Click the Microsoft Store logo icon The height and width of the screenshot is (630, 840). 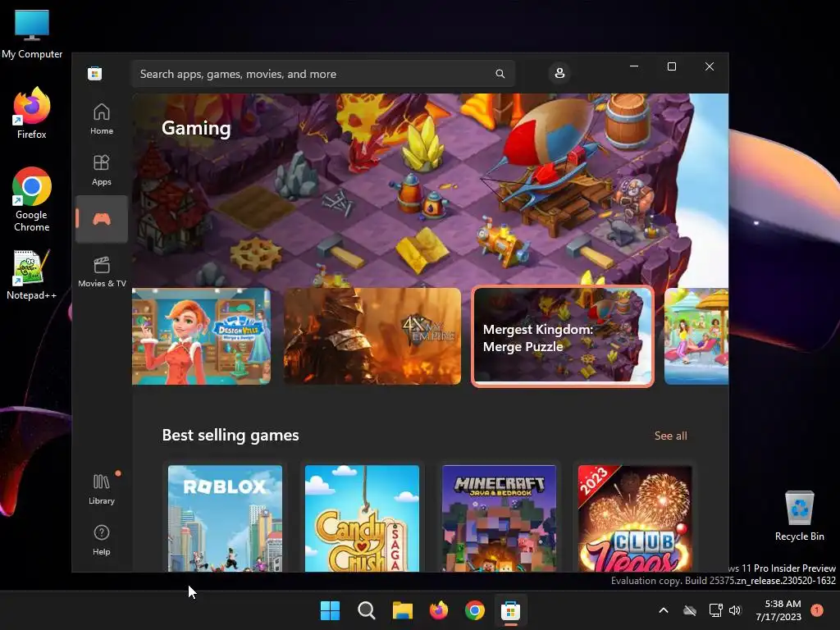pyautogui.click(x=95, y=73)
